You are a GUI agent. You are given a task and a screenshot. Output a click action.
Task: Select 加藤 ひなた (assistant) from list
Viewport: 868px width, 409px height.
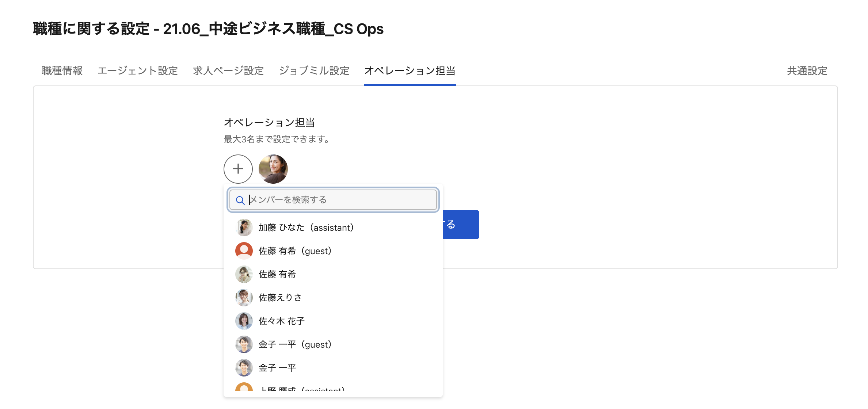(306, 228)
